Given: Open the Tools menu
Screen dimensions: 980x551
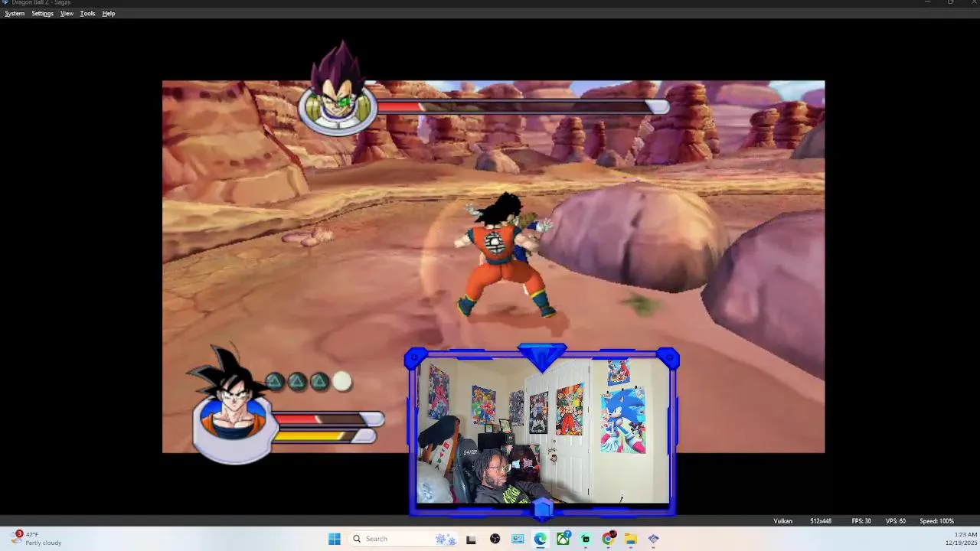Looking at the screenshot, I should point(87,14).
